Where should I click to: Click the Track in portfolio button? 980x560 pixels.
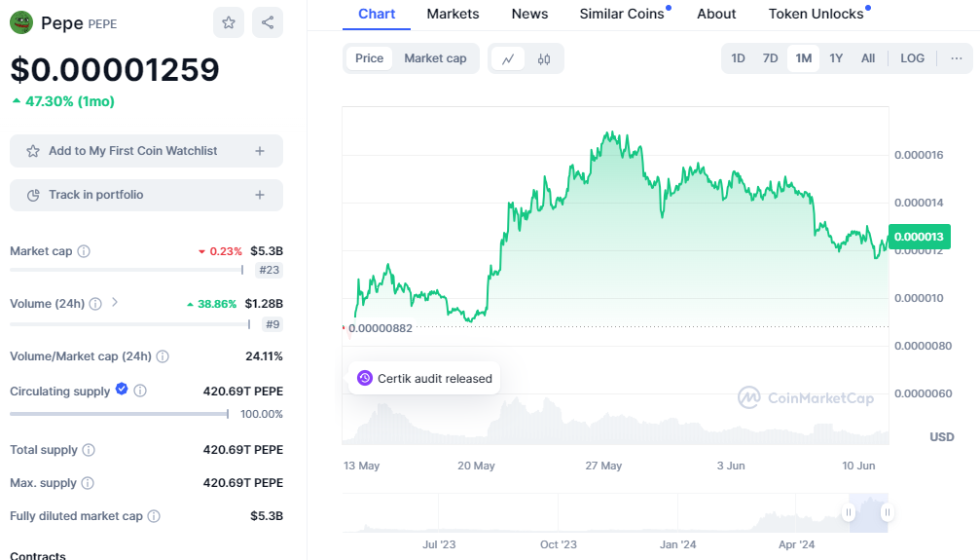146,195
